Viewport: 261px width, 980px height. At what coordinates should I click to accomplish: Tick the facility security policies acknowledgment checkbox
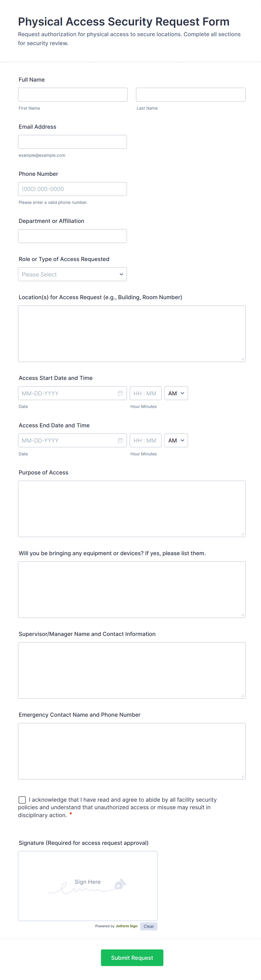tap(22, 800)
